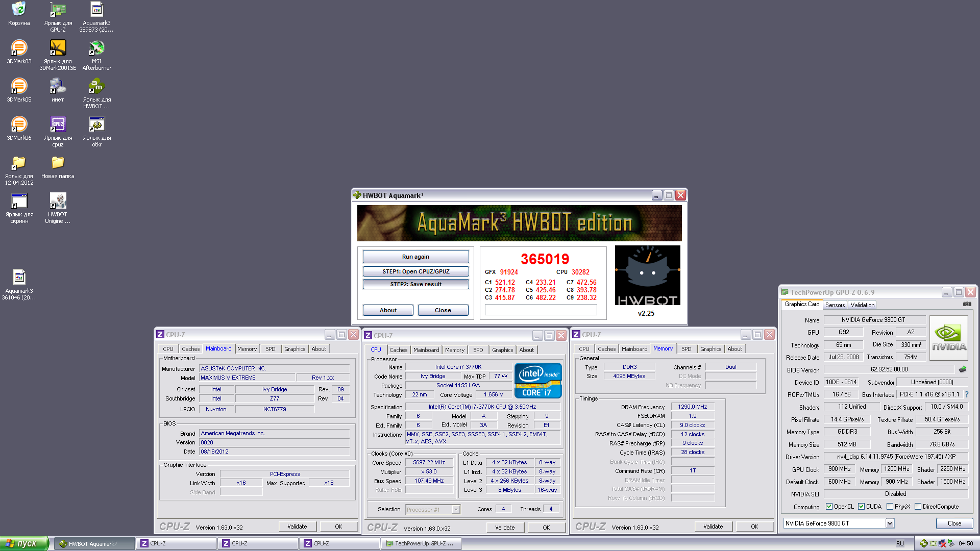Click Validate in the Memory CPU-Z window
Screen dimensions: 980x551
point(713,527)
